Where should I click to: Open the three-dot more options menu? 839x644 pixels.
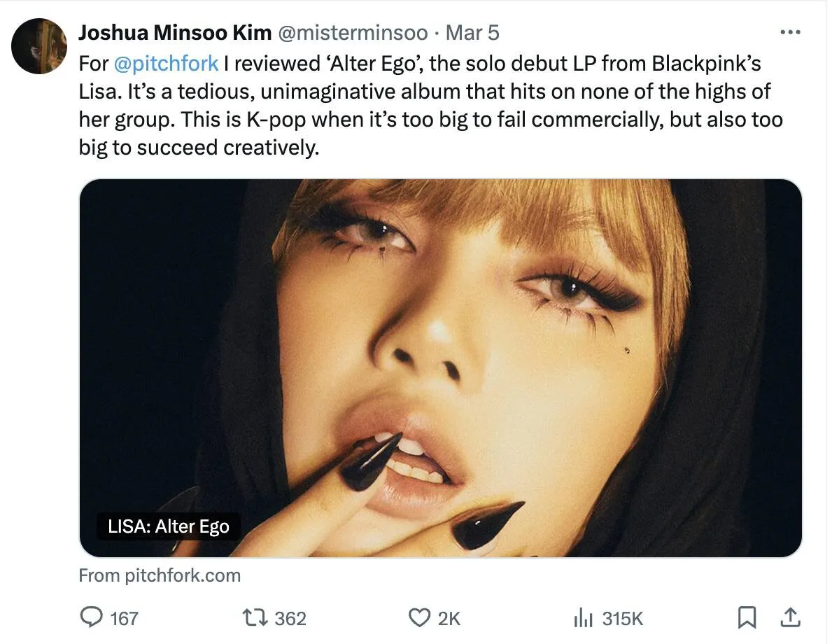(x=790, y=32)
